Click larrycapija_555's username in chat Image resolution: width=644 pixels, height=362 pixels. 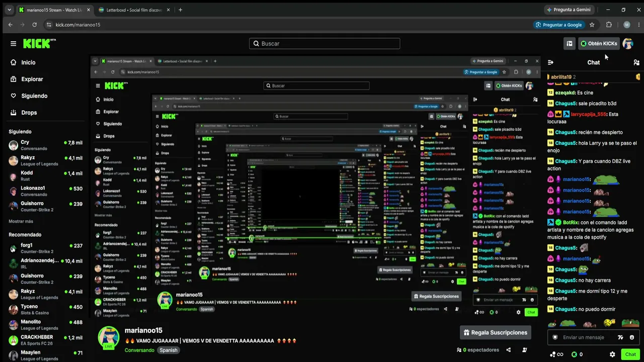click(x=588, y=114)
